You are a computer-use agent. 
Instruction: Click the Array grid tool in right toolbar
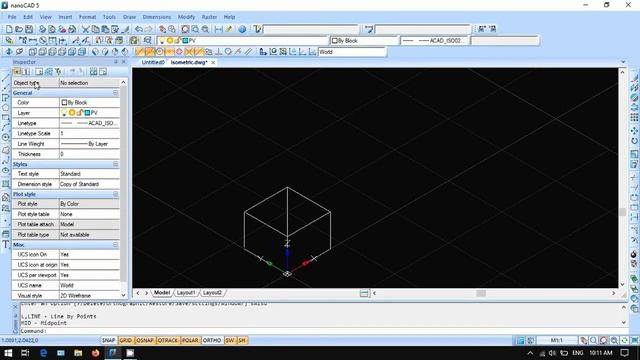pos(634,118)
